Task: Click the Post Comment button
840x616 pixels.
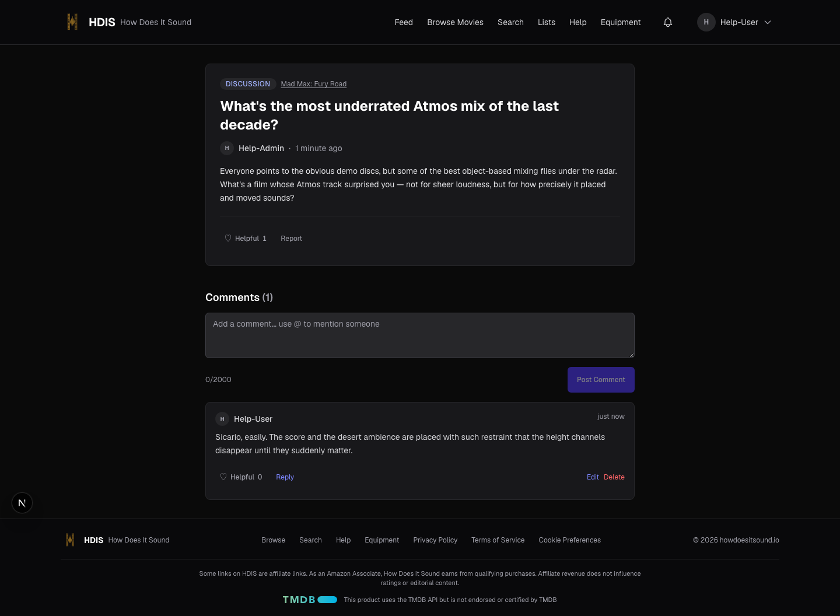Action: (601, 380)
